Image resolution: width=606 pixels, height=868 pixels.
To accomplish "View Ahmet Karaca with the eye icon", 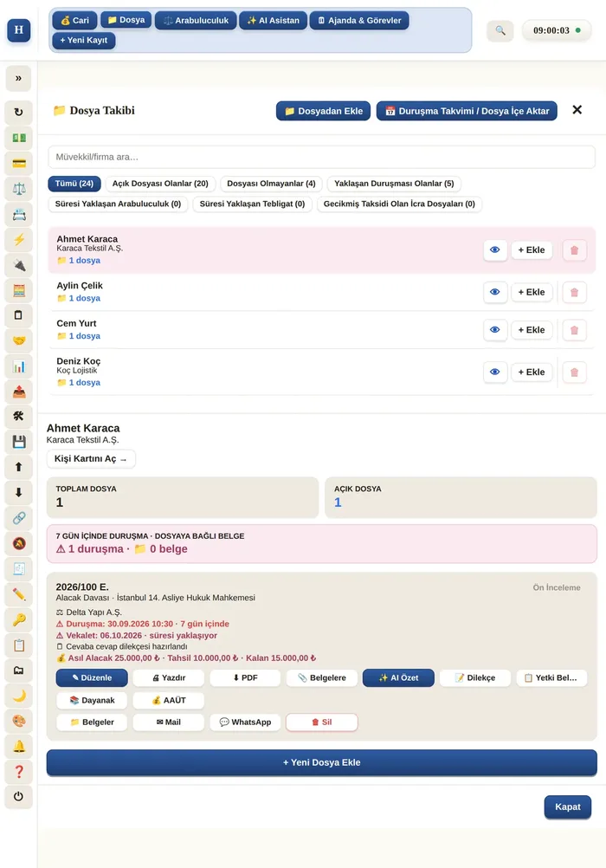I will pos(495,250).
